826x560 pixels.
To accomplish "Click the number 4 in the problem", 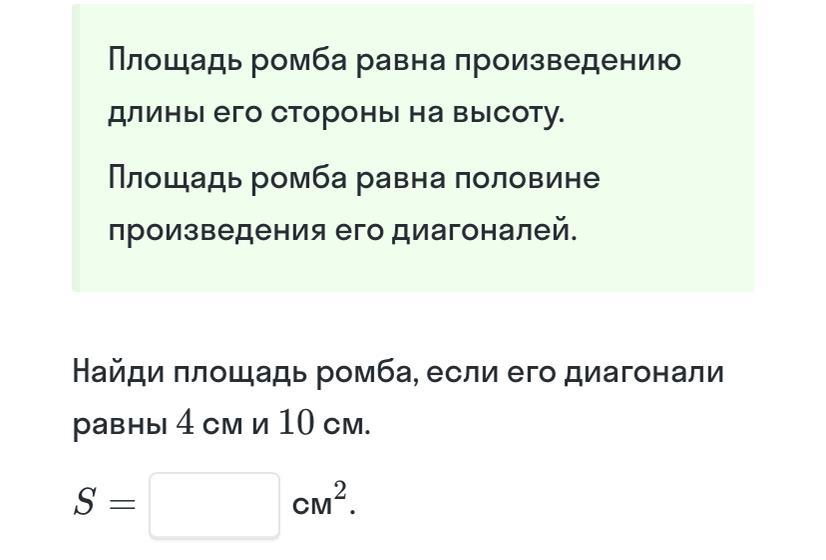I will click(x=185, y=424).
